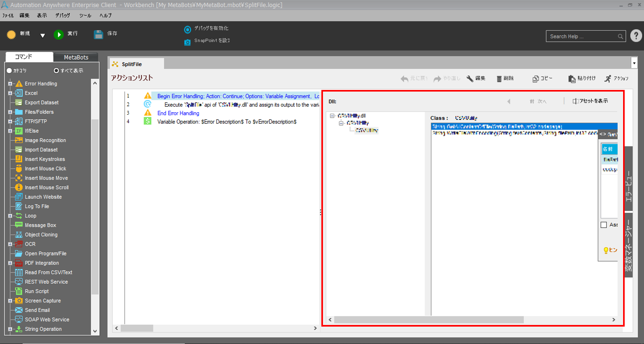Click the SnapPoint camera icon
Screen dimensions: 644x344
[187, 42]
